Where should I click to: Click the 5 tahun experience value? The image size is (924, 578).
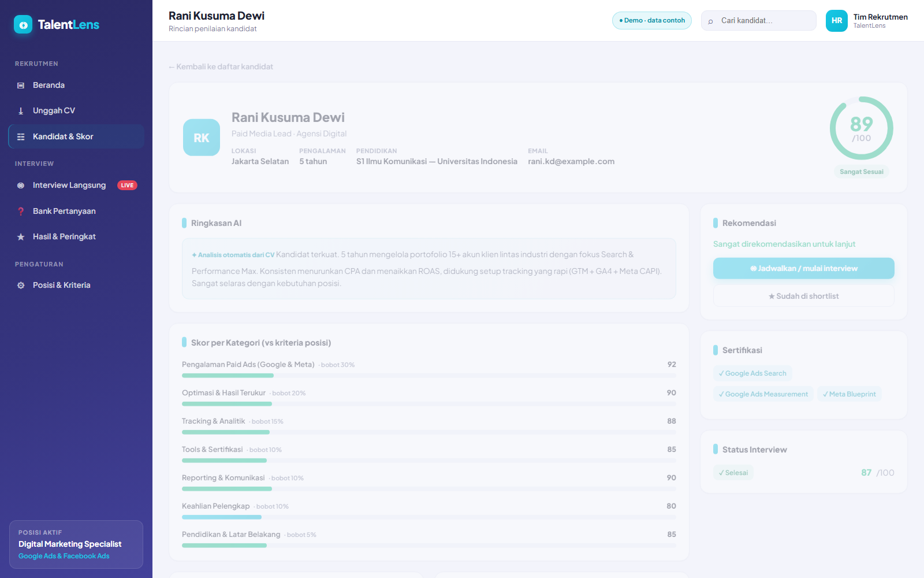coord(313,162)
